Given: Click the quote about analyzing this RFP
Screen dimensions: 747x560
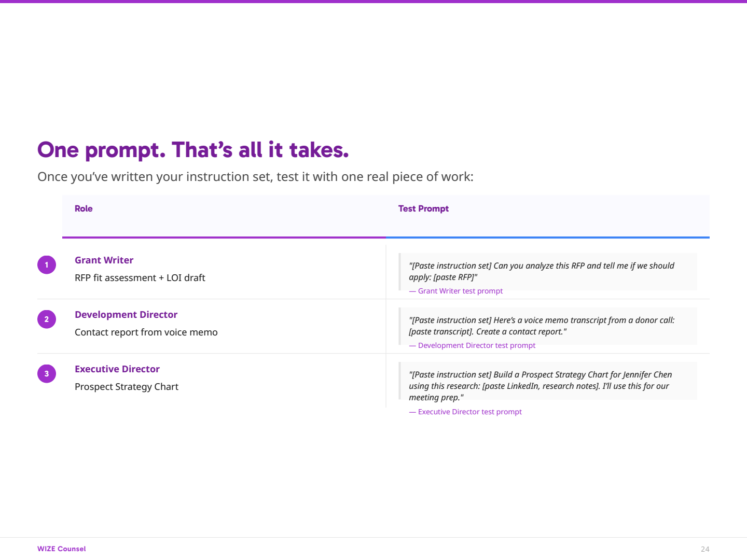Looking at the screenshot, I should (541, 271).
